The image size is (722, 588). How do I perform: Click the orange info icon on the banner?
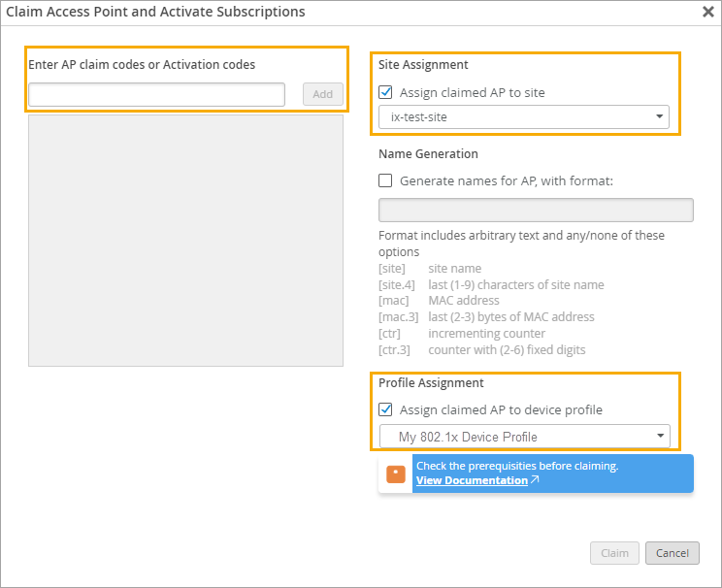pyautogui.click(x=396, y=474)
